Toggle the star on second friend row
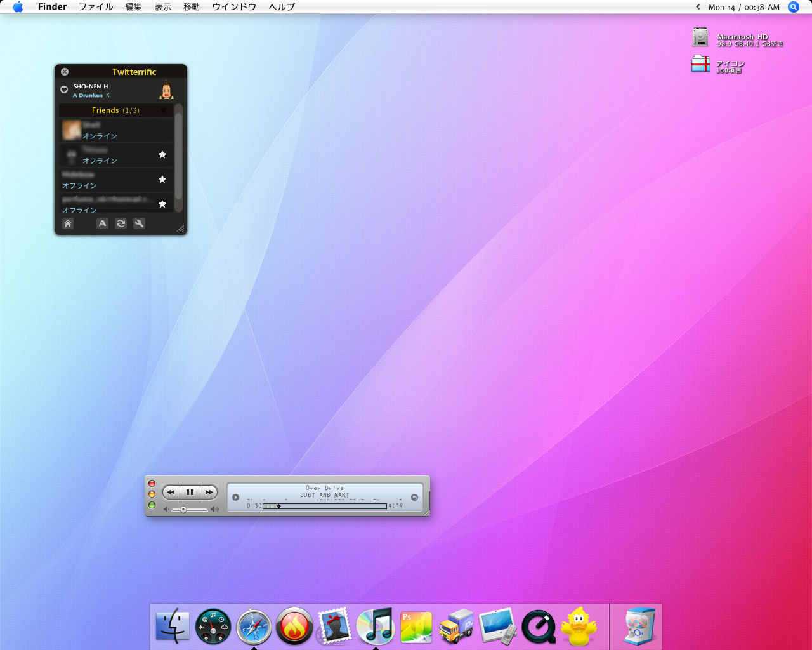The height and width of the screenshot is (650, 812). coord(162,155)
